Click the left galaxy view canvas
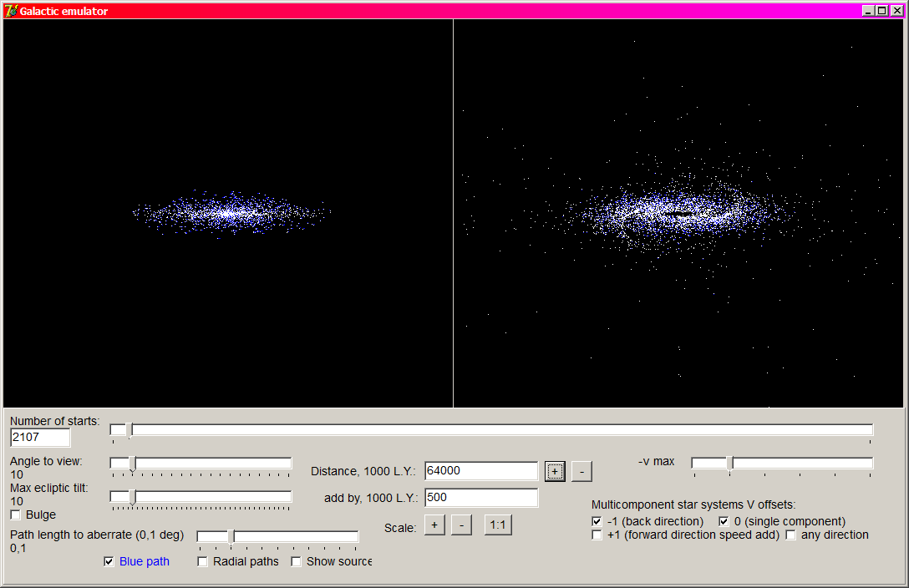This screenshot has width=909, height=588. [x=228, y=213]
